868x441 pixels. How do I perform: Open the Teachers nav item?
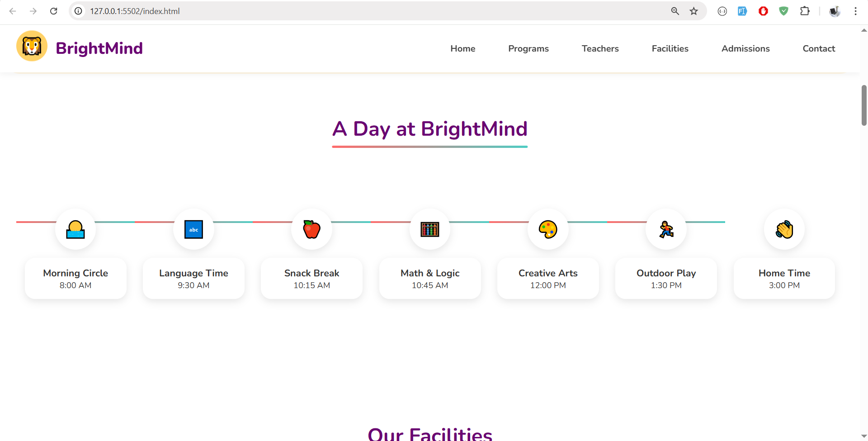600,48
